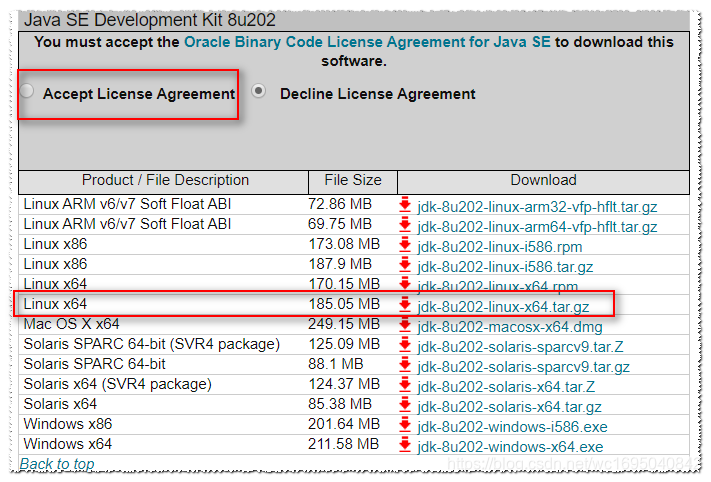The height and width of the screenshot is (482, 711).
Task: Download jdk-8u202-linux-arm64-vfp-hflt.tar.gz link
Action: (x=537, y=227)
